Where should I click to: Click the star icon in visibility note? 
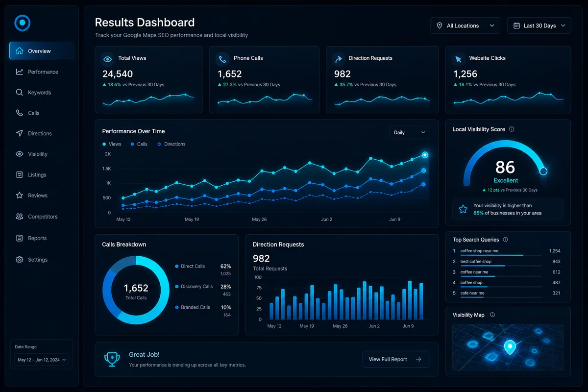coord(463,209)
